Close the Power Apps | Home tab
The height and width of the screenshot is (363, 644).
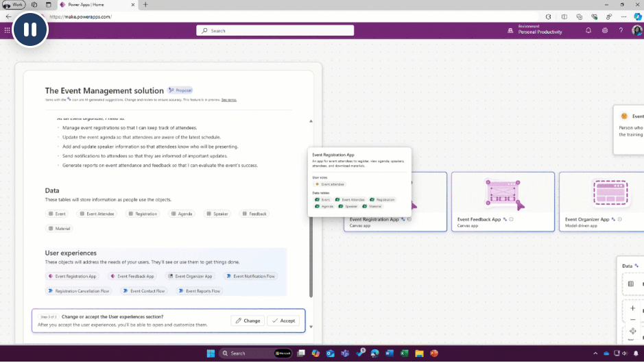pyautogui.click(x=132, y=5)
